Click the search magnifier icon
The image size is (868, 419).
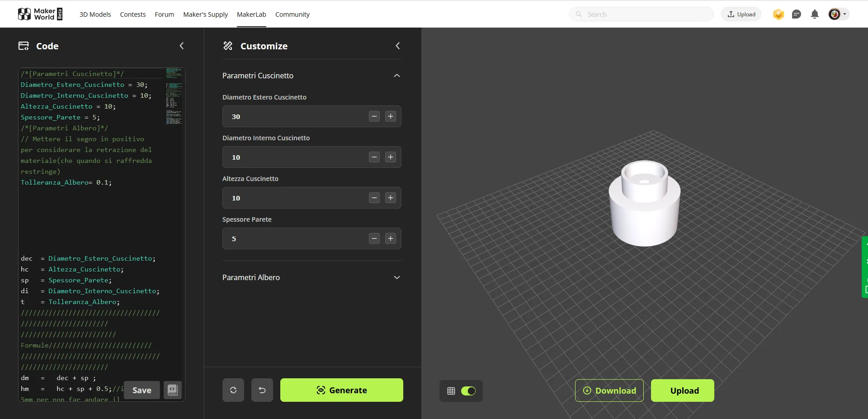coord(579,14)
